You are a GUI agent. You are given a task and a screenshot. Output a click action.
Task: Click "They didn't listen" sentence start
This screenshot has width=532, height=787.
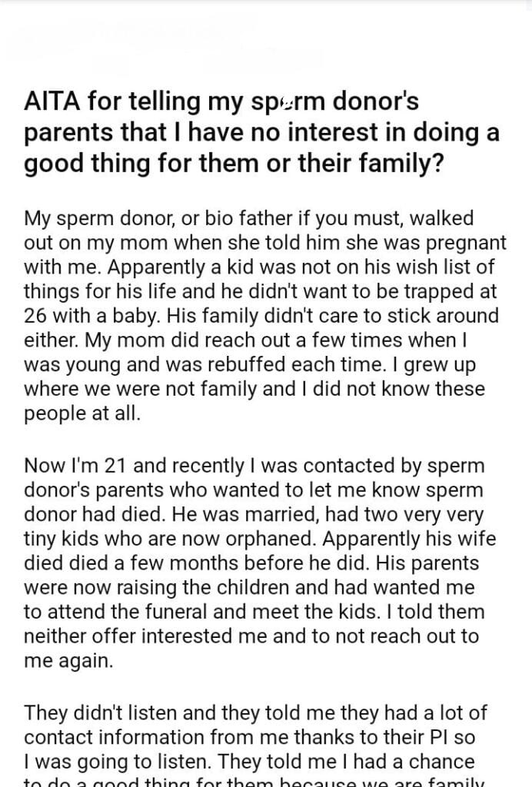[101, 714]
